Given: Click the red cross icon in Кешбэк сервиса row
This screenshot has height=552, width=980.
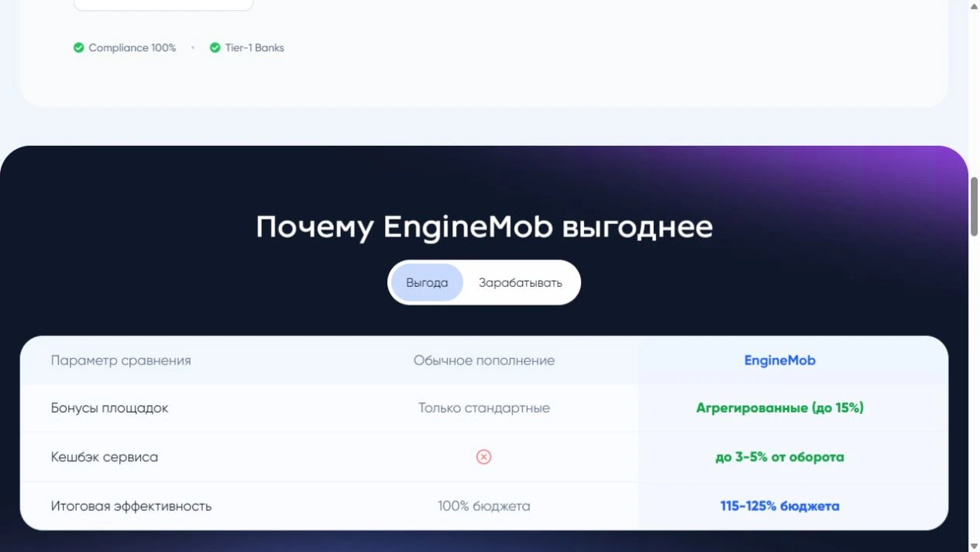Looking at the screenshot, I should [x=483, y=457].
